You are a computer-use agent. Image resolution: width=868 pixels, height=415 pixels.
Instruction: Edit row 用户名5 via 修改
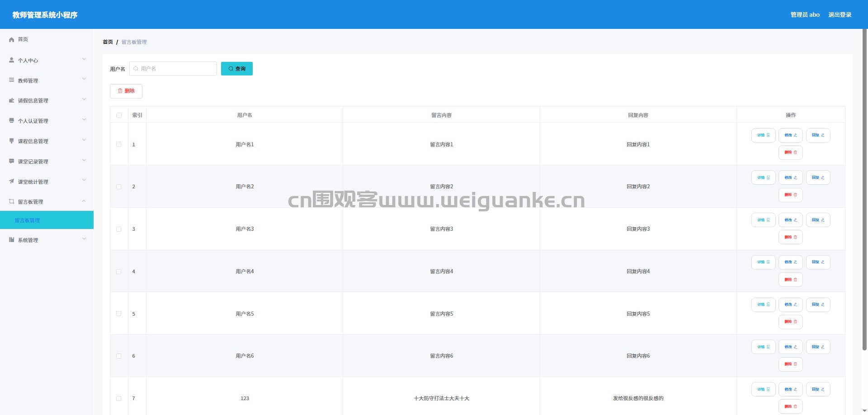pyautogui.click(x=790, y=305)
